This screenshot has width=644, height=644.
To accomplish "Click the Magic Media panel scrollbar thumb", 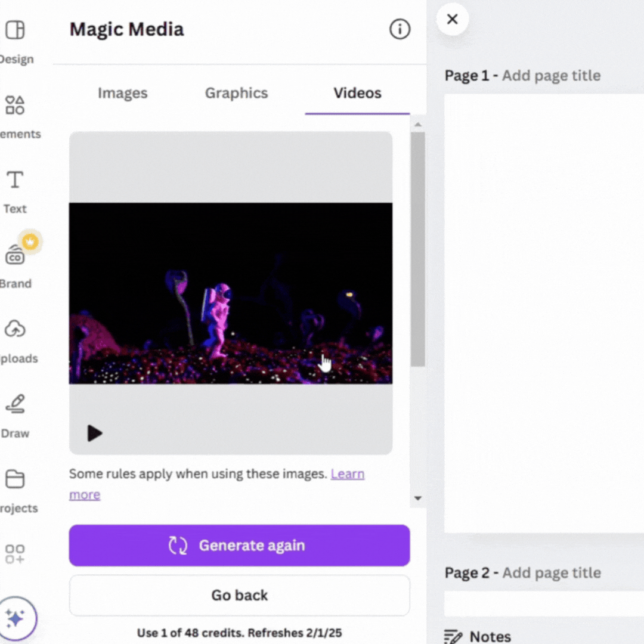I will pyautogui.click(x=418, y=249).
